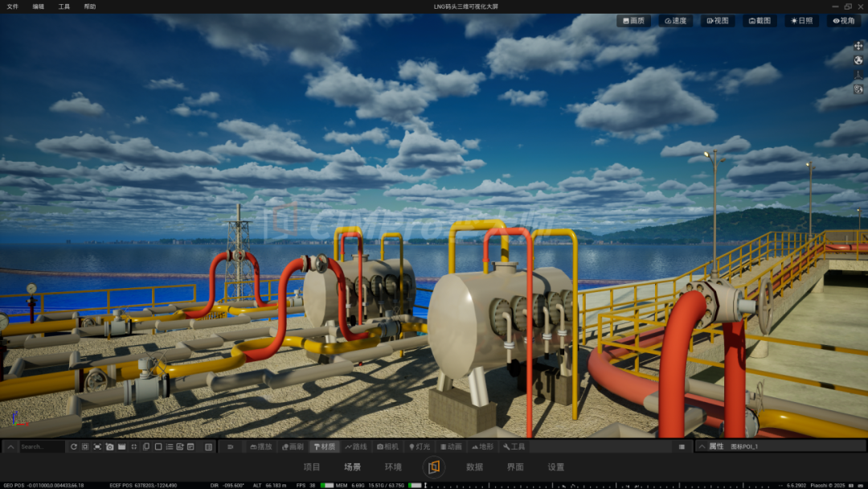Click the version number 6.6.2902
Image resolution: width=868 pixels, height=489 pixels.
click(x=796, y=485)
